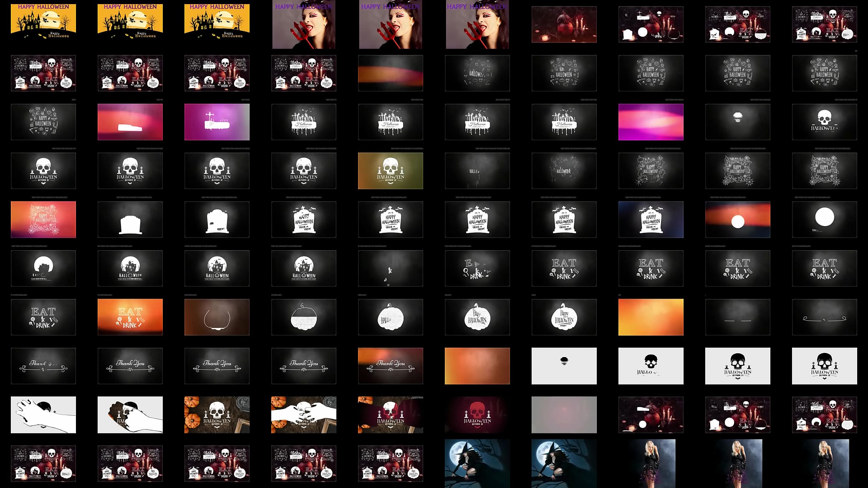Image resolution: width=868 pixels, height=488 pixels.
Task: Select white thumbnail with skull and HALLO text
Action: pos(651,366)
